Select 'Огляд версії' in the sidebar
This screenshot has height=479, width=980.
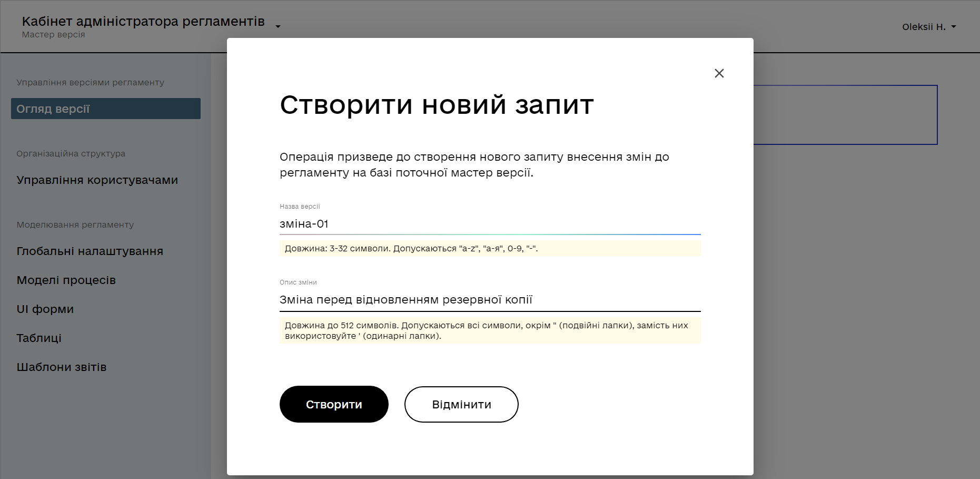(x=105, y=109)
